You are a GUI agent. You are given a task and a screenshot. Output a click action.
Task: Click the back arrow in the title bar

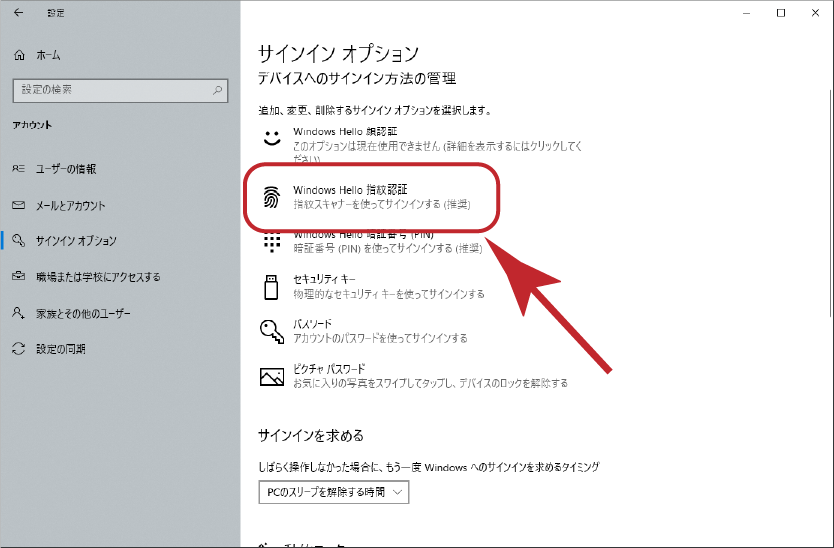(19, 12)
